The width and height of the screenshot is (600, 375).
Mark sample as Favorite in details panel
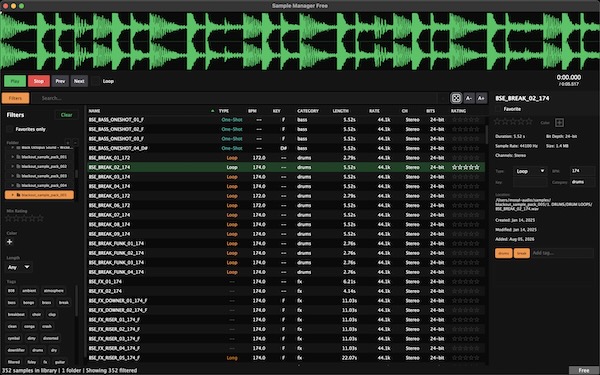498,109
